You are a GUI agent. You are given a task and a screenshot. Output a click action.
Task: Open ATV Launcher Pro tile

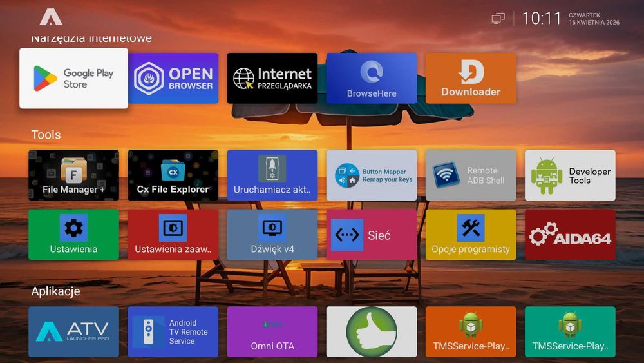[x=73, y=332]
